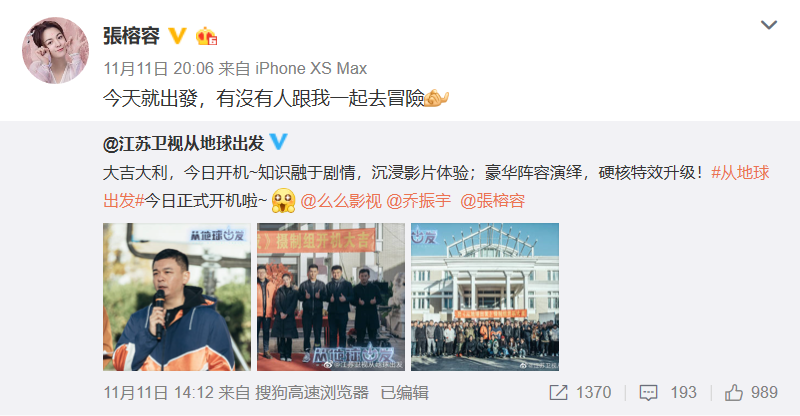The image size is (800, 416).
Task: Open the 張榕容 username link
Action: (x=132, y=36)
